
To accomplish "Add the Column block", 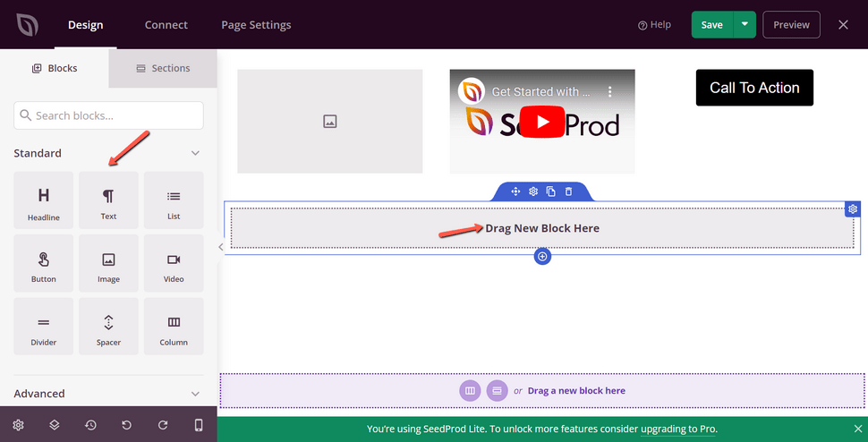I will (x=174, y=327).
